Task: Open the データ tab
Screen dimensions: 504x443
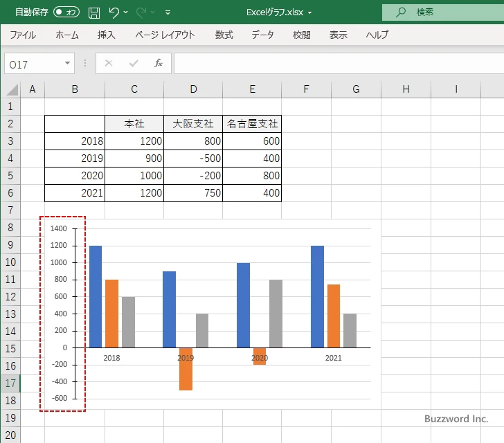Action: (x=262, y=35)
